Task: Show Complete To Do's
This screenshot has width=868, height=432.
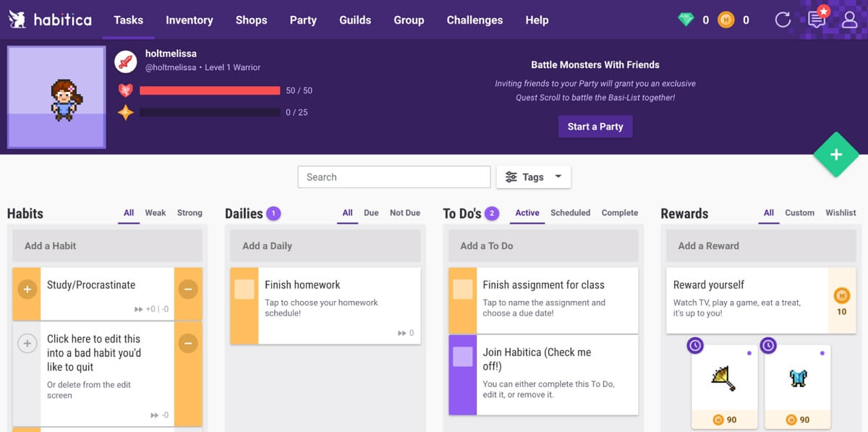Action: (x=620, y=213)
